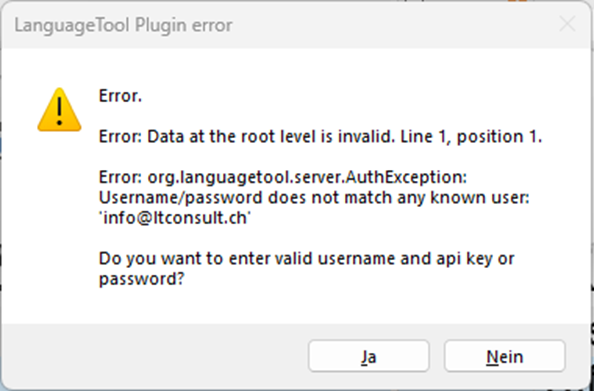Confirm with the Ja button
This screenshot has width=594, height=391.
click(369, 356)
